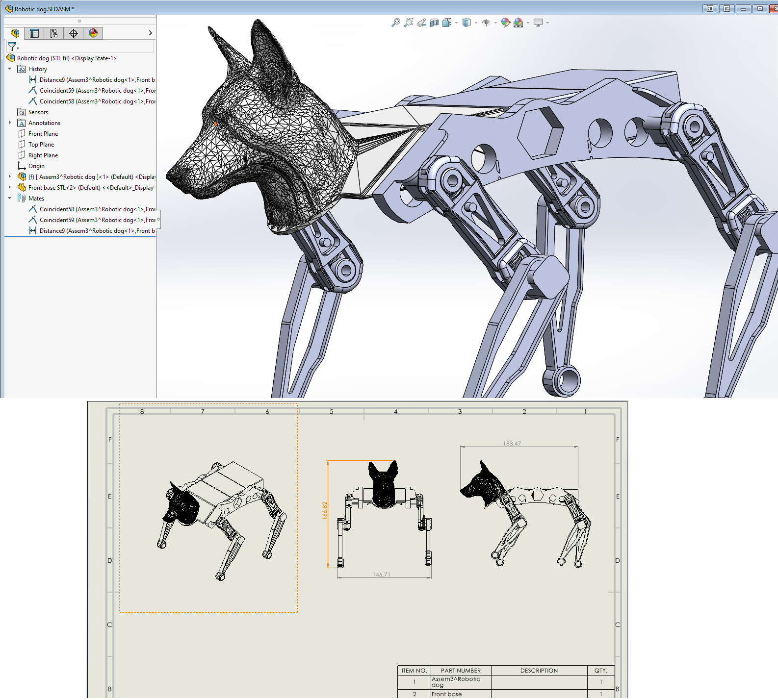The image size is (778, 700).
Task: Expand the Annotations folder
Action: pos(10,123)
